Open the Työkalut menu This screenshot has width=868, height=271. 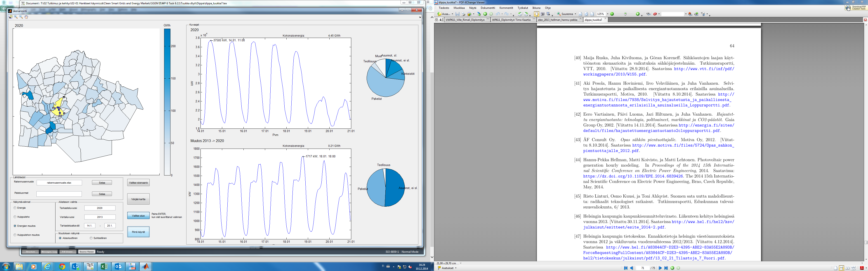tap(523, 8)
